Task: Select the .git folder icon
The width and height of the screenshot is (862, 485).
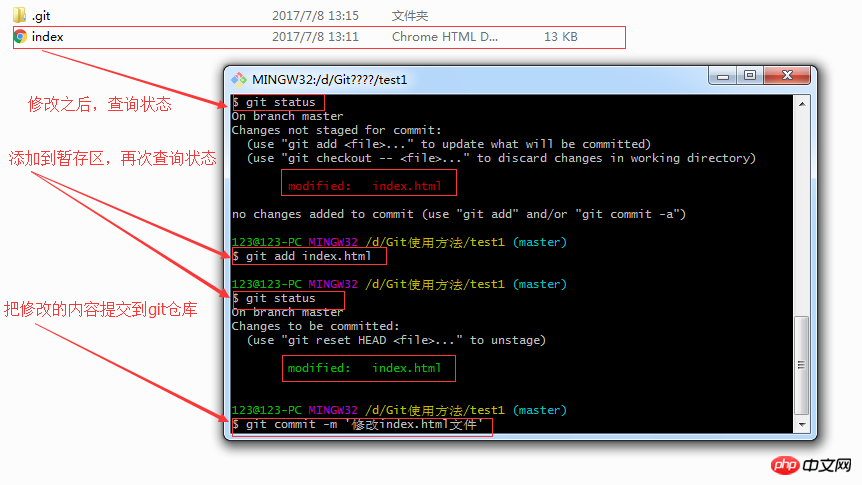Action: click(19, 15)
